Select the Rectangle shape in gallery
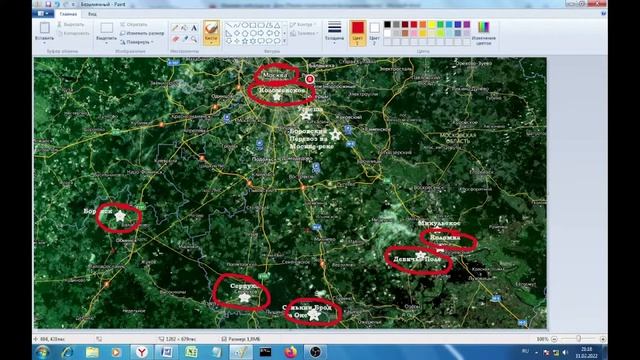This screenshot has height=360, width=640. tap(253, 25)
